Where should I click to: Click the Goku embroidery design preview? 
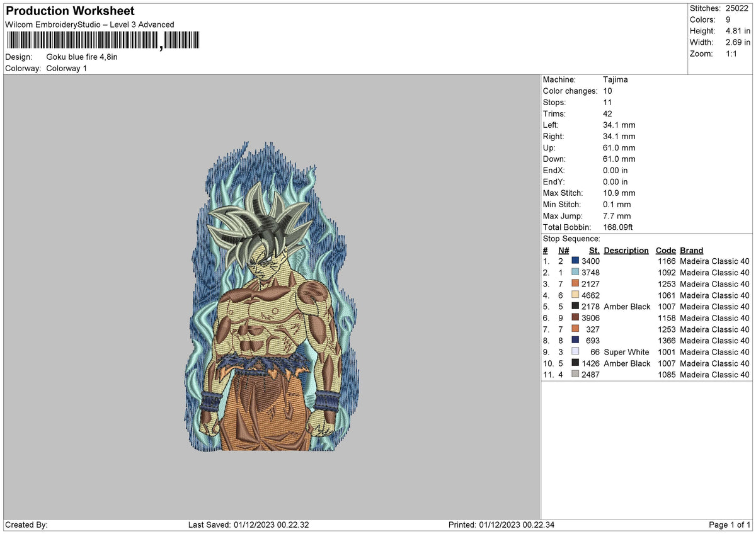tap(274, 297)
